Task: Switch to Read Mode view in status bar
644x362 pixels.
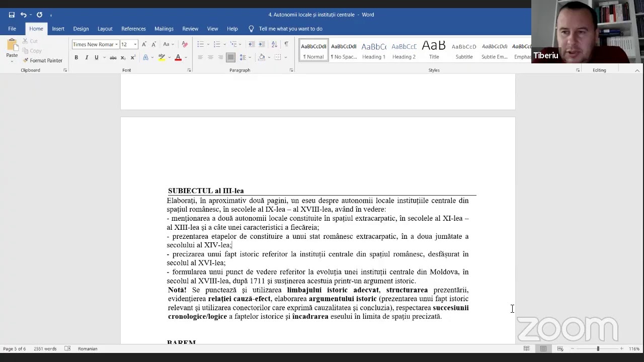Action: (x=526, y=348)
